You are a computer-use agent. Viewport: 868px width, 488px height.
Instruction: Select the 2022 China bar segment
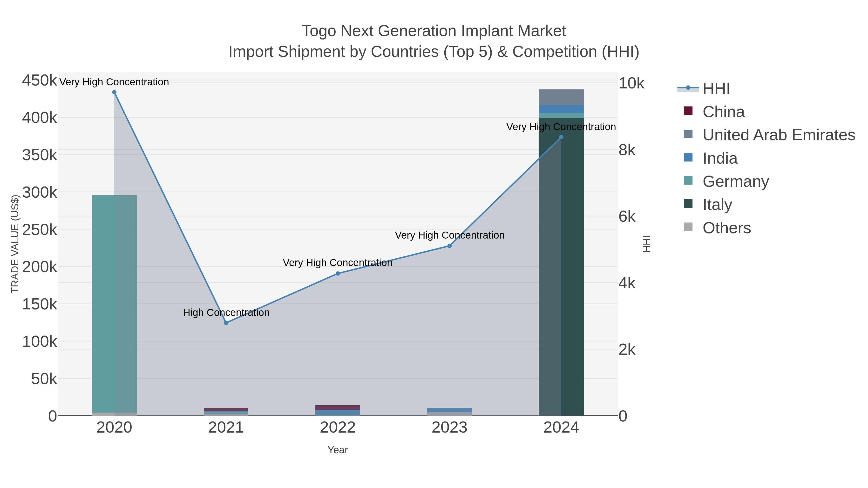tap(338, 408)
